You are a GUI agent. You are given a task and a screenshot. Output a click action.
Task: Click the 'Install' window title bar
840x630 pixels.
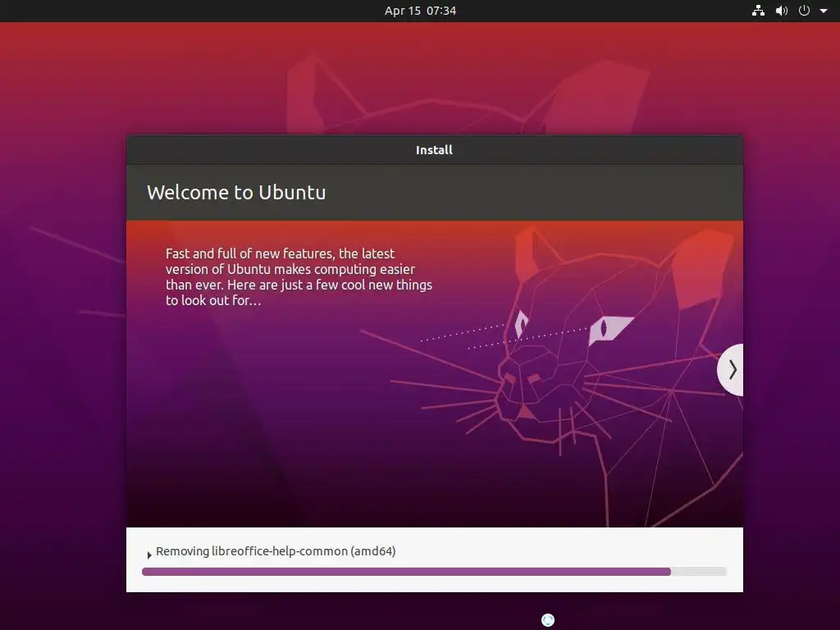[x=435, y=150]
